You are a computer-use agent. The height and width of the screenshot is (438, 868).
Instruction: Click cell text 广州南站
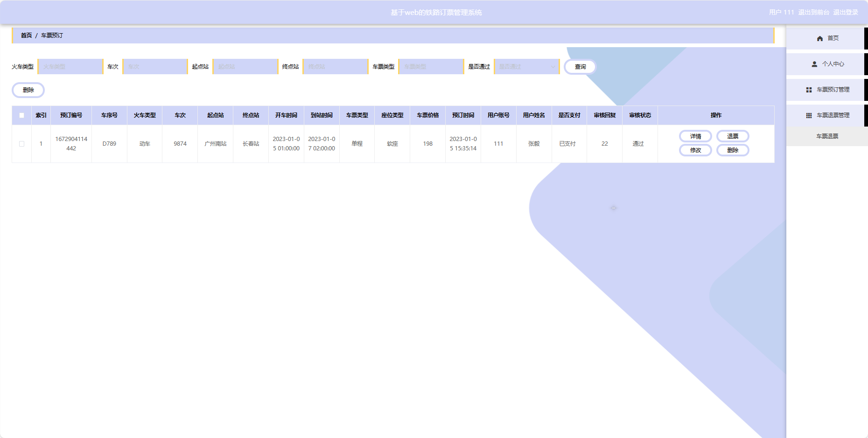pos(215,144)
